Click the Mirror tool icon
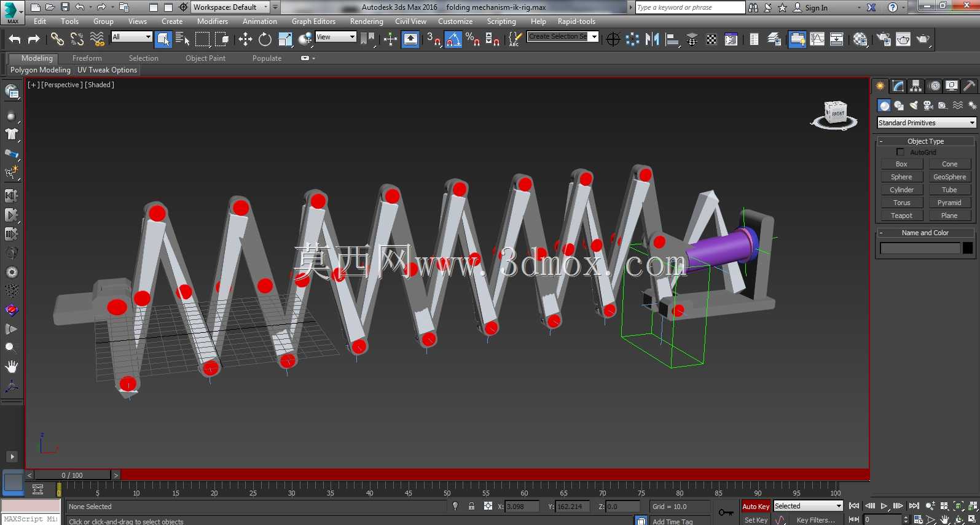The height and width of the screenshot is (525, 980). click(x=653, y=39)
